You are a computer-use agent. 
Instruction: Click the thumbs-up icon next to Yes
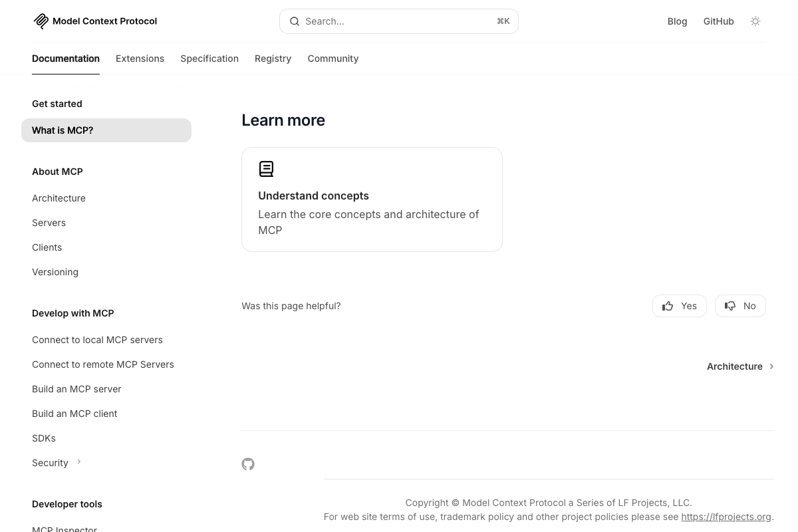(x=668, y=306)
